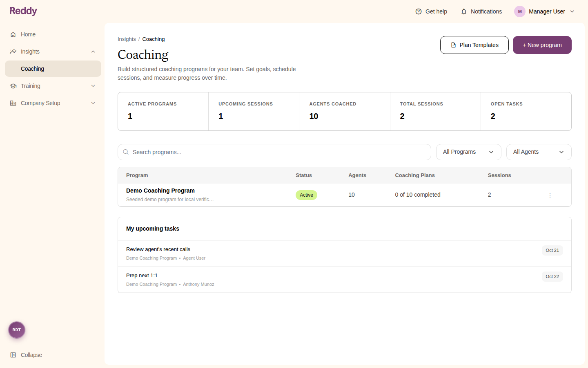This screenshot has width=588, height=368.
Task: Click the Company Setup building icon
Action: 13,103
